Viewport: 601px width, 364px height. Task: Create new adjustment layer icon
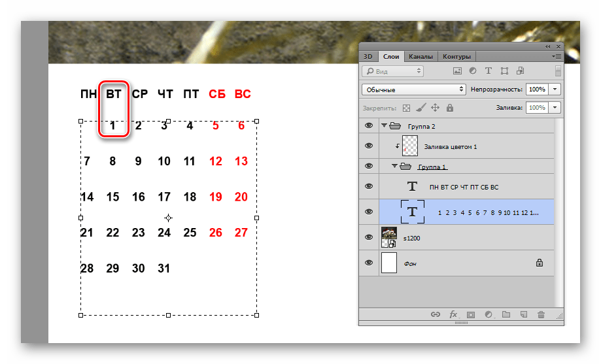coord(488,314)
